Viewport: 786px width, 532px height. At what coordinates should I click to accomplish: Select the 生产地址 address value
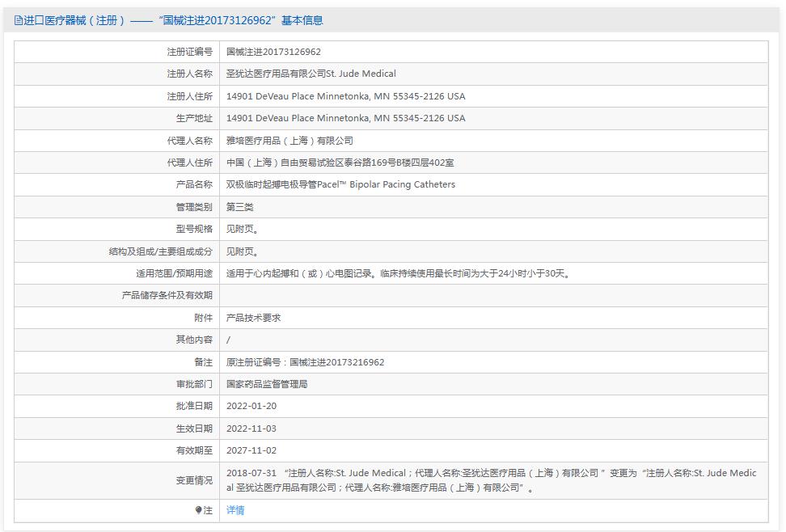(345, 118)
